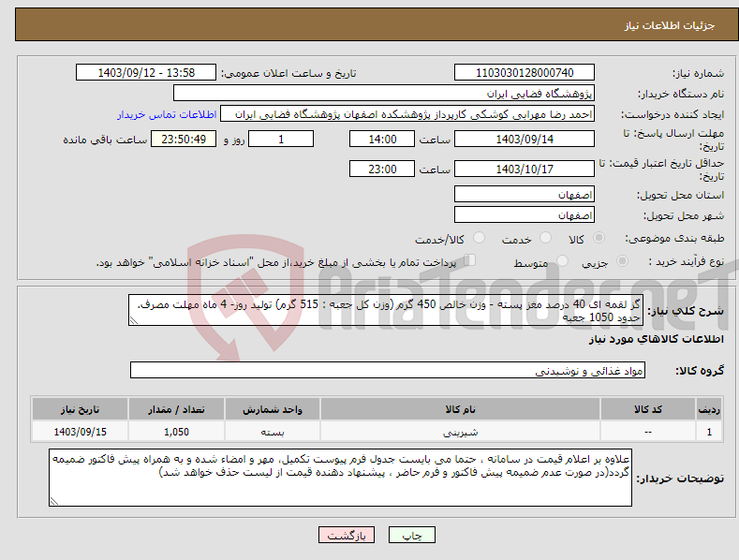739x560 pixels.
Task: Click the need number field 1103030128000740
Action: coord(525,73)
